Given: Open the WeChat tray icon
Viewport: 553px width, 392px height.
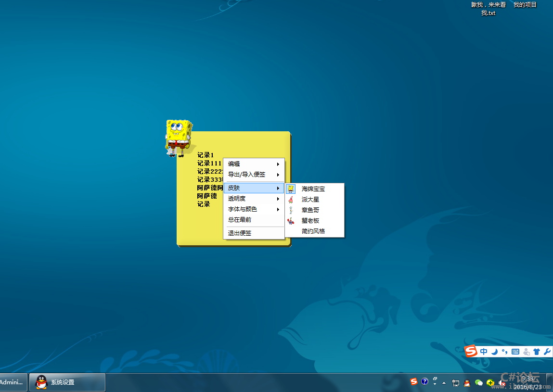Looking at the screenshot, I should click(x=478, y=383).
